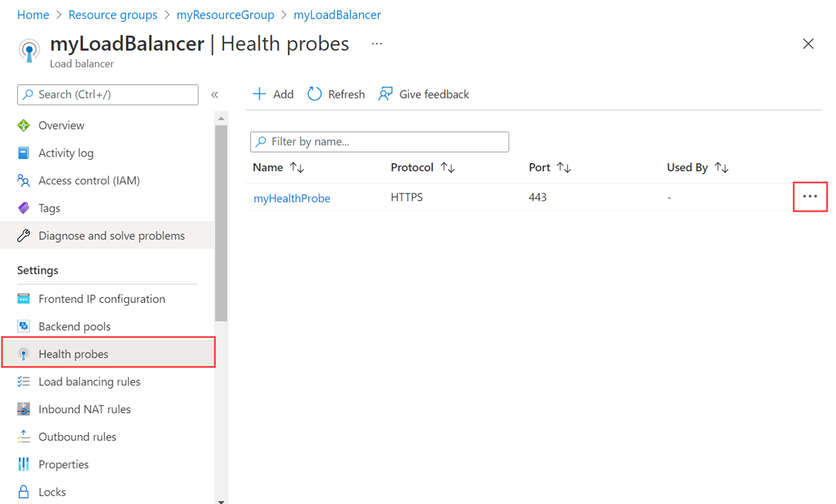Click the Diagnose wrench icon
Screen dimensions: 836x504
(x=24, y=236)
